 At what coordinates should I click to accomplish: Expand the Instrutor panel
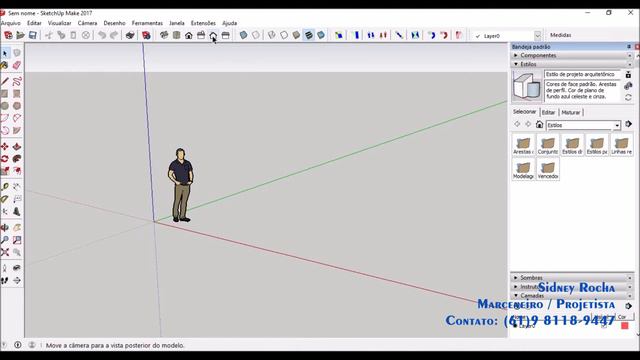[571, 287]
